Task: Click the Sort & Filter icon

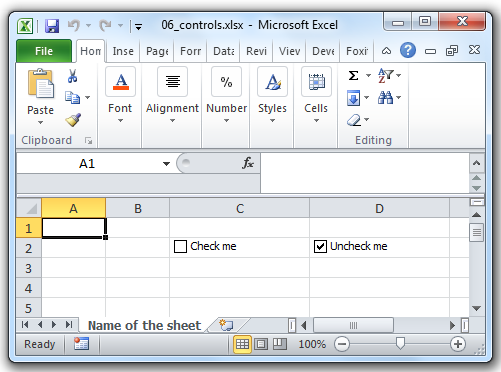Action: coord(385,75)
